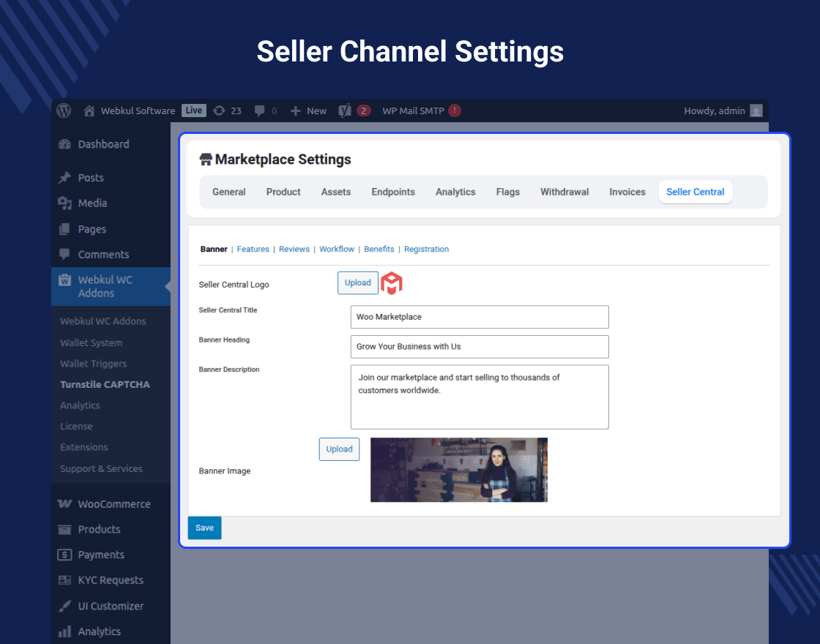
Task: Click the Marketplace Settings store icon
Action: click(x=206, y=160)
